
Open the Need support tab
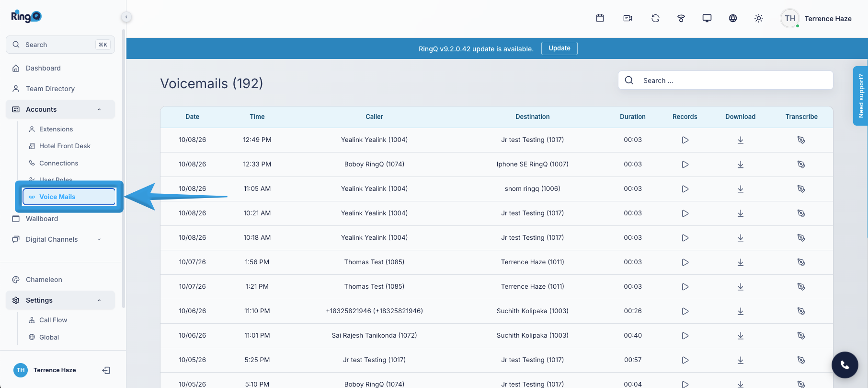click(860, 96)
